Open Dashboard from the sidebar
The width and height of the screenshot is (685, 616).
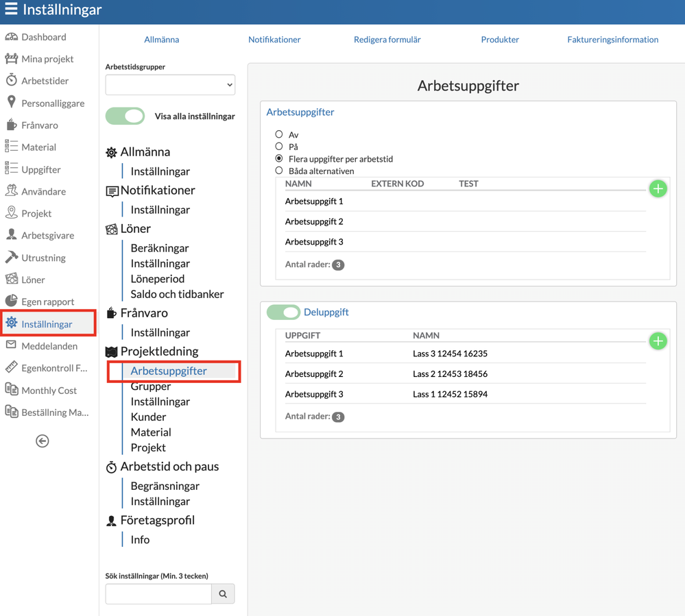pos(44,37)
